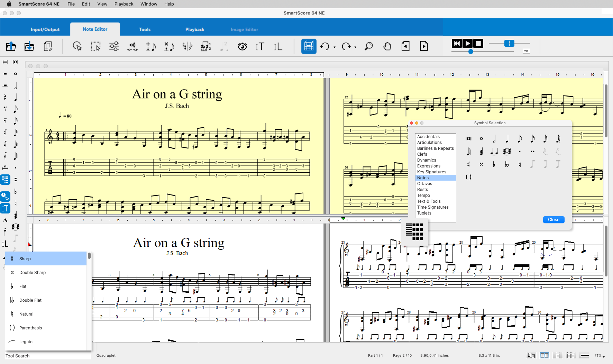This screenshot has width=613, height=364.
Task: Select the IT text tool in toolbar
Action: (260, 46)
